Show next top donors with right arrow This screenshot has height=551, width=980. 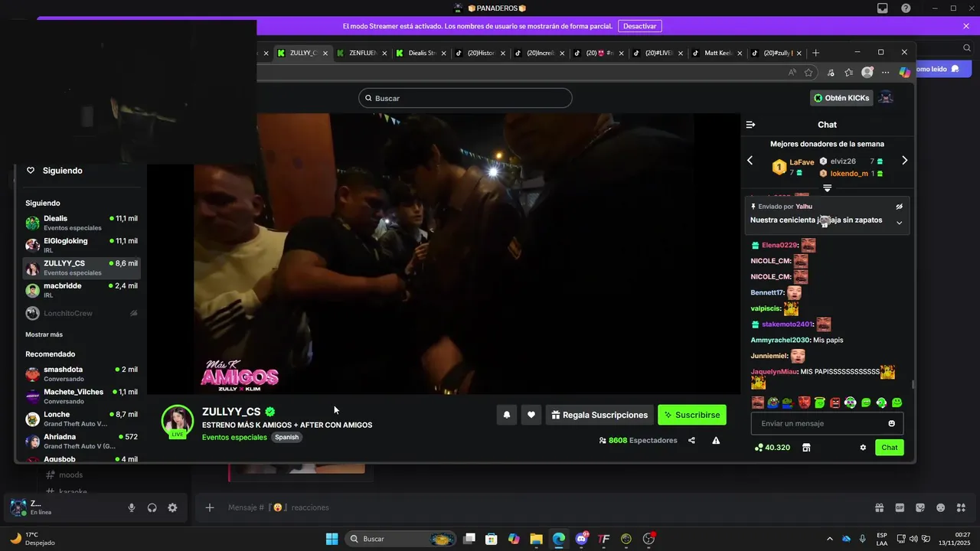(904, 161)
